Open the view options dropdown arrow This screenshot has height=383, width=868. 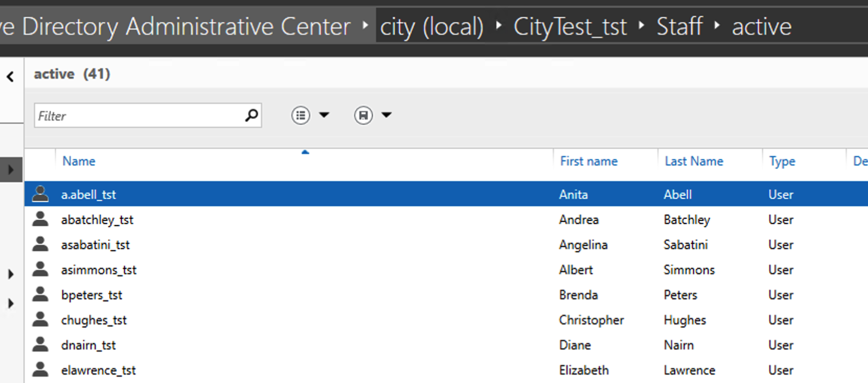click(x=324, y=115)
